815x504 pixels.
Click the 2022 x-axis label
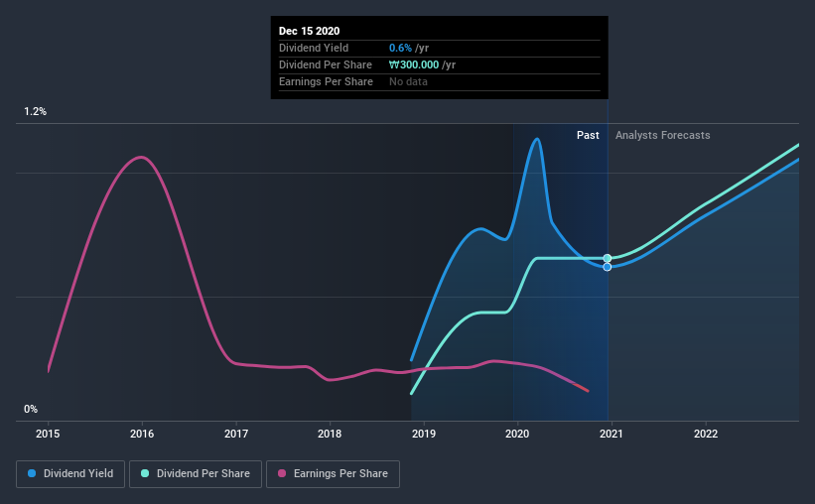pos(706,434)
